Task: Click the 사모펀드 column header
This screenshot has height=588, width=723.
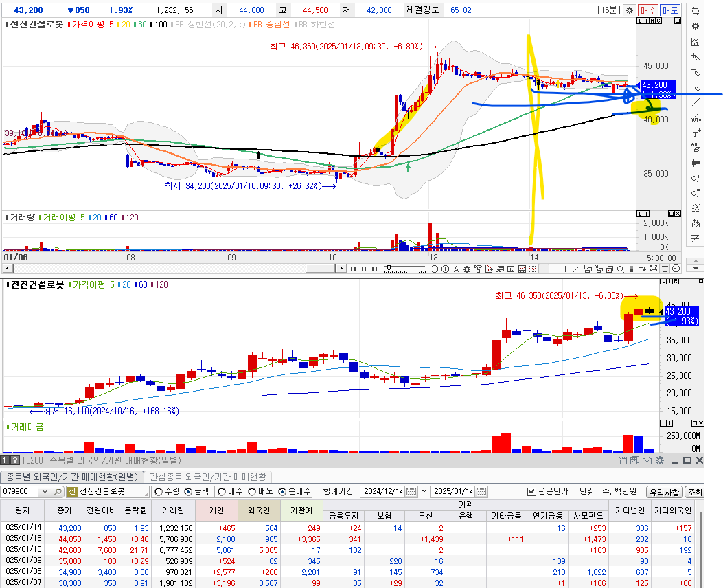Action: pyautogui.click(x=588, y=516)
